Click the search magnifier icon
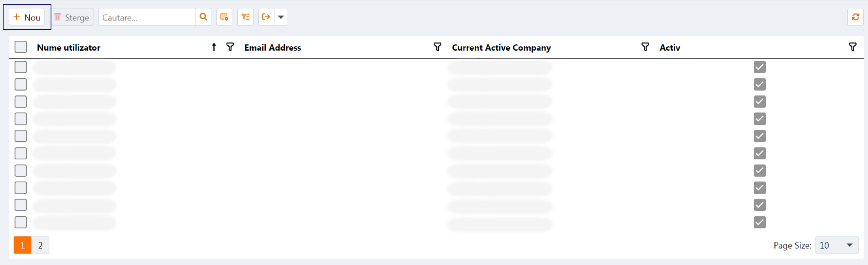Image resolution: width=868 pixels, height=265 pixels. pyautogui.click(x=203, y=17)
